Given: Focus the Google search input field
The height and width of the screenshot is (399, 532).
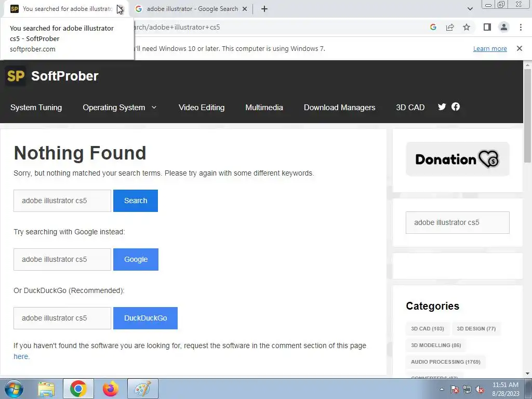Looking at the screenshot, I should 62,259.
